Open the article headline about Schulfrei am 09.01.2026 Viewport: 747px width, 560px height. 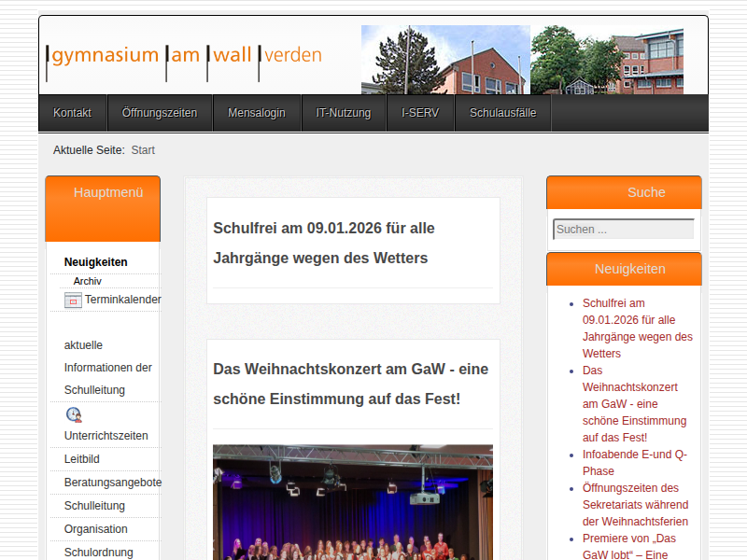point(323,243)
